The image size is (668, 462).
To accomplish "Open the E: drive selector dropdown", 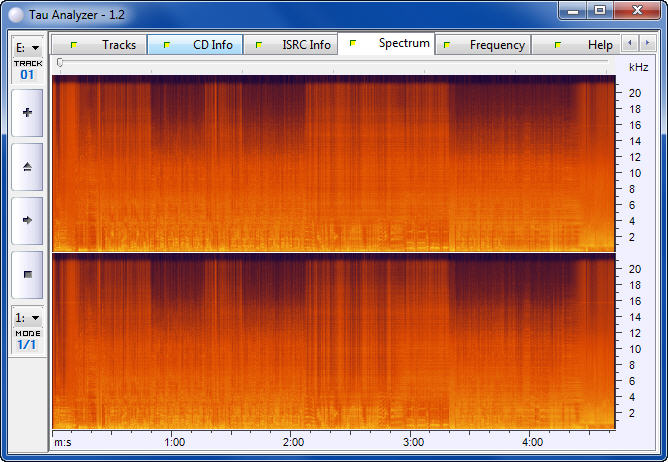I will pos(27,47).
